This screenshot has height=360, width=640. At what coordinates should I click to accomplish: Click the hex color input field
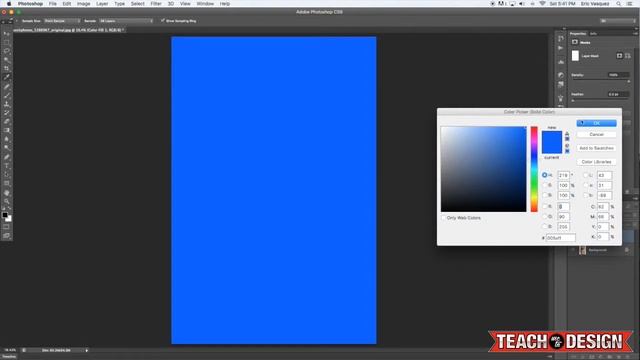561,238
